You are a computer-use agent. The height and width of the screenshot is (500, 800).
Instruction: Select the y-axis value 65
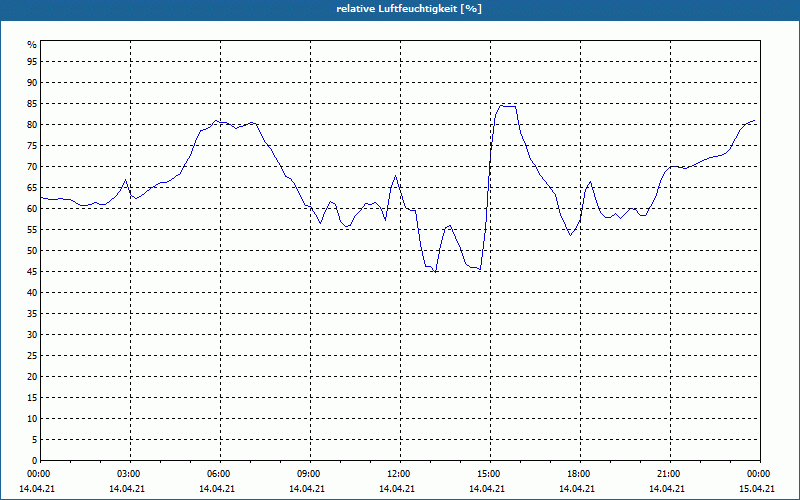click(32, 188)
